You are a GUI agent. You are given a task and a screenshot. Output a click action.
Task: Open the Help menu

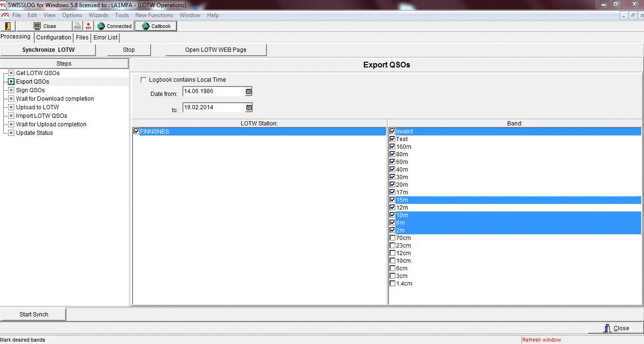click(213, 15)
